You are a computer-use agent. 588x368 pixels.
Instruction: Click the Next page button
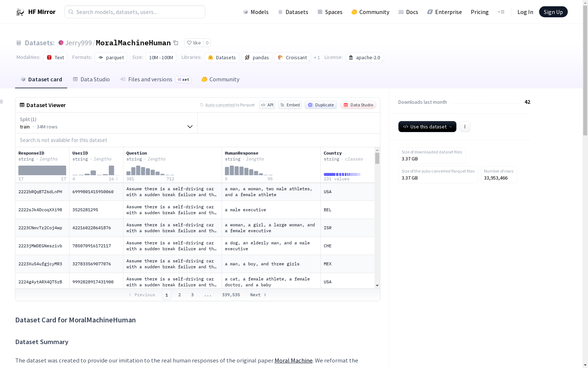(x=258, y=295)
